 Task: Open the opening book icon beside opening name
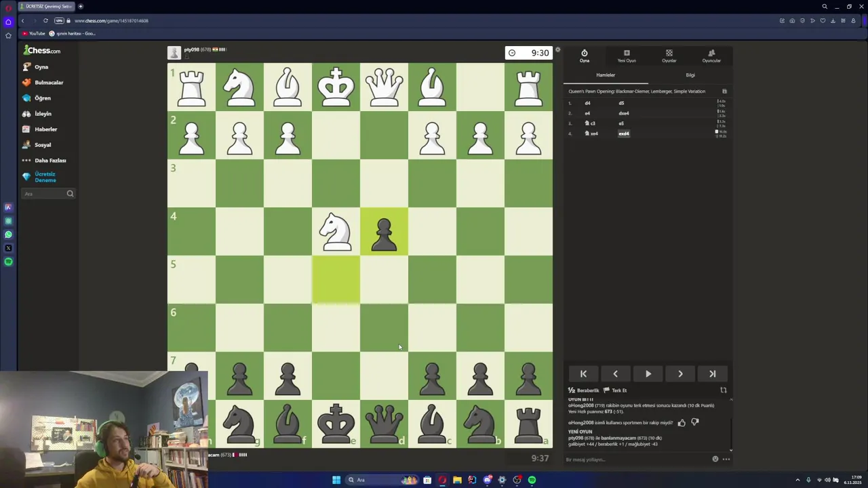(724, 91)
